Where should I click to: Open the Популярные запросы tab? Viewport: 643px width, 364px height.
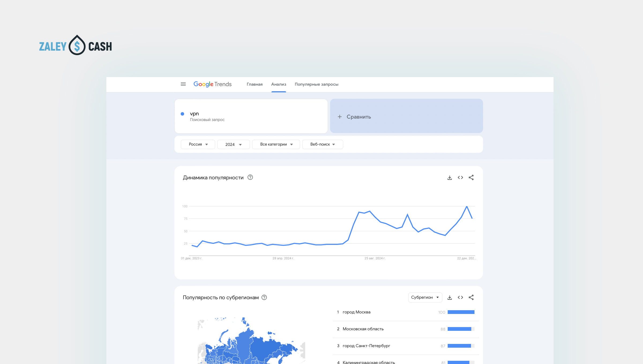click(316, 84)
